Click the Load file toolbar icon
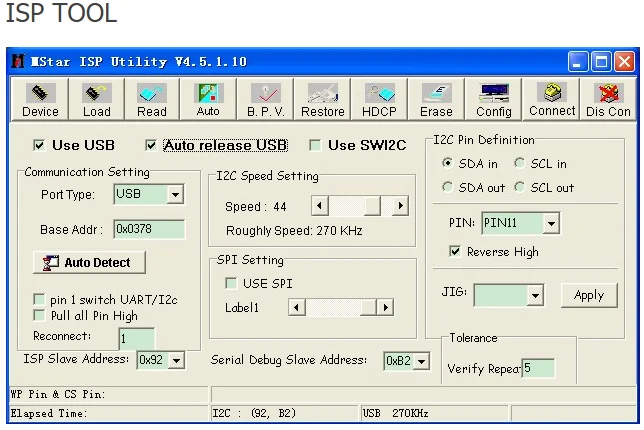The width and height of the screenshot is (644, 430). click(97, 99)
